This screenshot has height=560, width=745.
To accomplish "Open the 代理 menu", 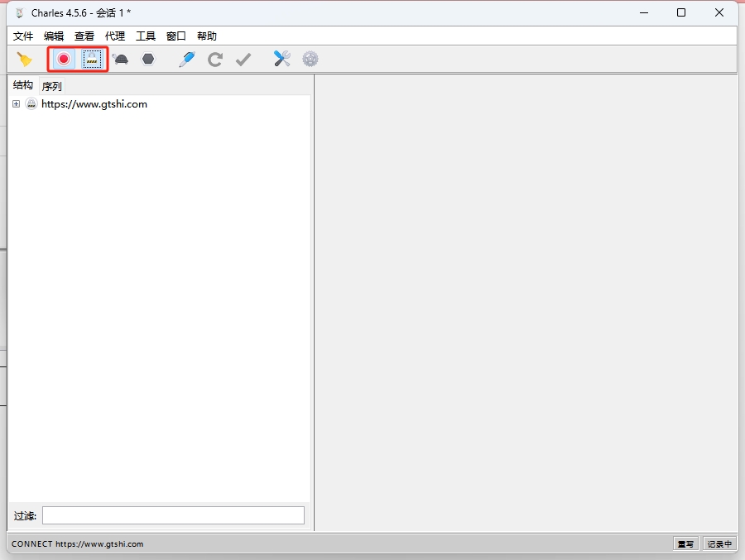I will coord(115,36).
